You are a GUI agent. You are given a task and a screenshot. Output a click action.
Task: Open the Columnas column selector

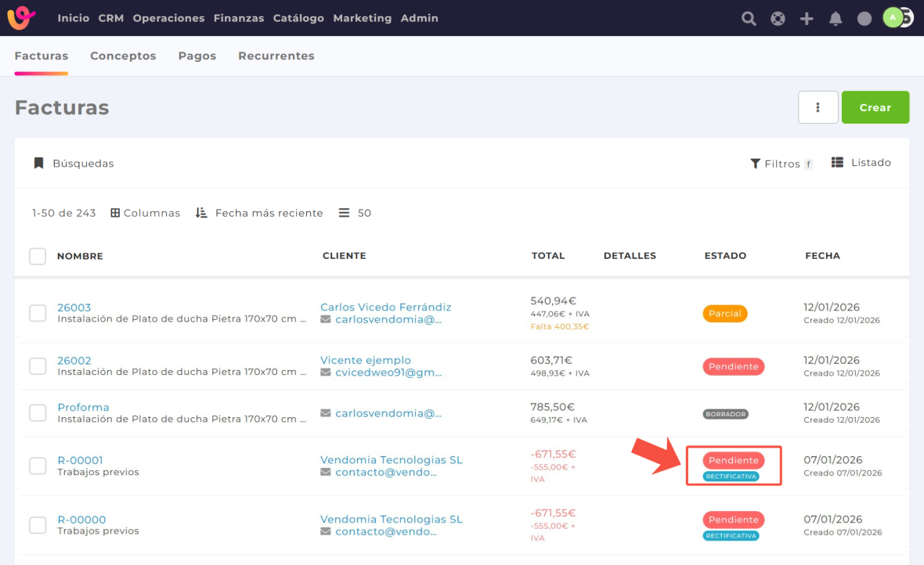point(146,213)
